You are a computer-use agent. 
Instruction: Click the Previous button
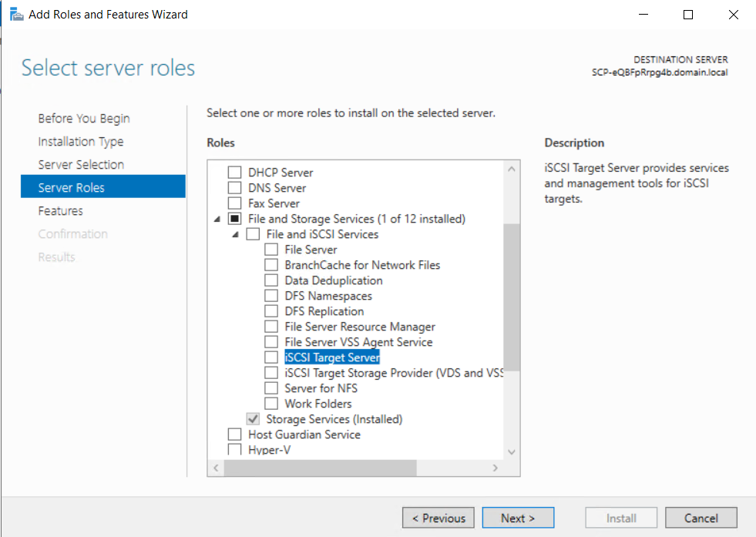tap(438, 518)
